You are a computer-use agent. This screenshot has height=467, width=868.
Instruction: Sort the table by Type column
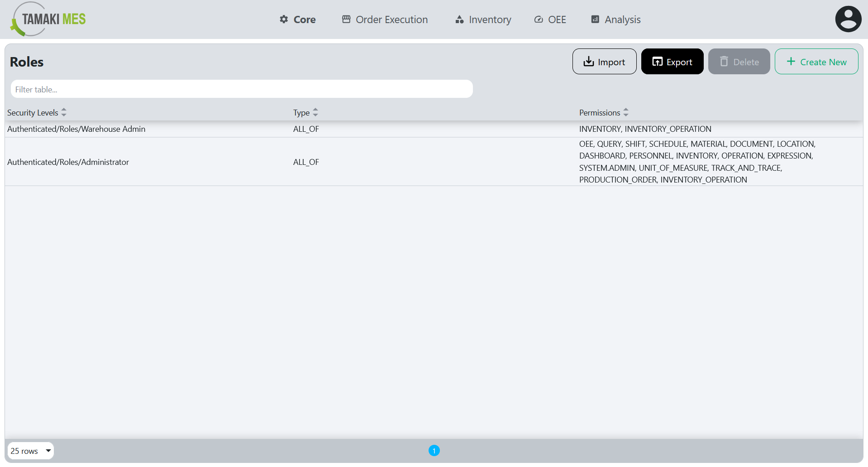(x=315, y=112)
